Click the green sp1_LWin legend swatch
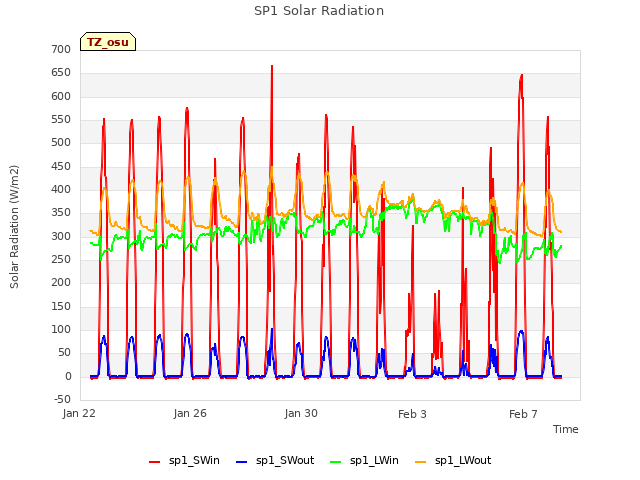Screen dimensions: 640x480 click(336, 462)
